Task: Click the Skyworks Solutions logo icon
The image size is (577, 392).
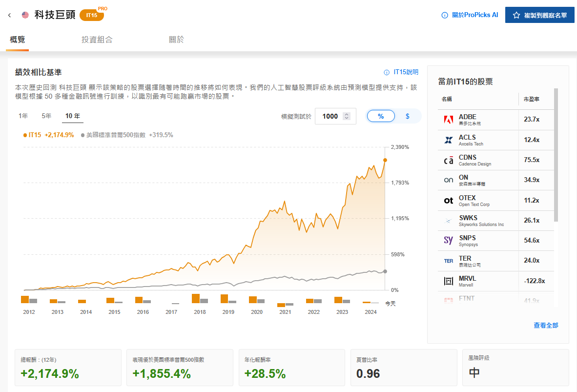Action: click(449, 221)
